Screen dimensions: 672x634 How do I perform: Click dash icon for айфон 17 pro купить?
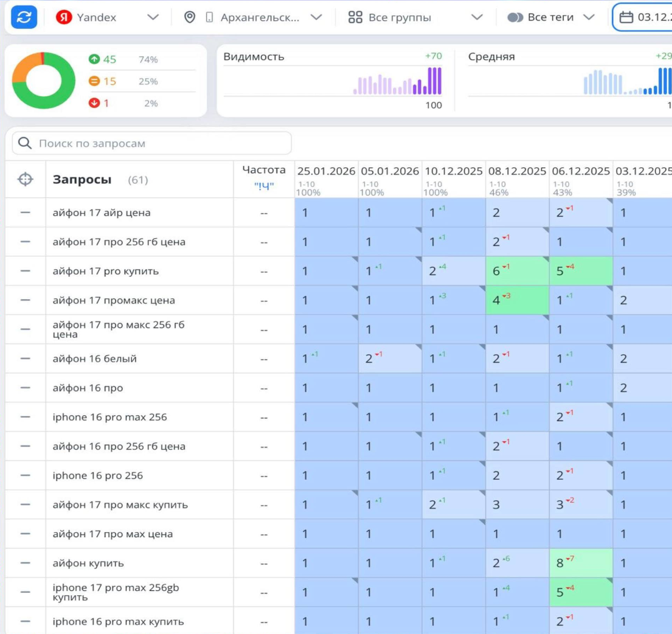point(25,271)
